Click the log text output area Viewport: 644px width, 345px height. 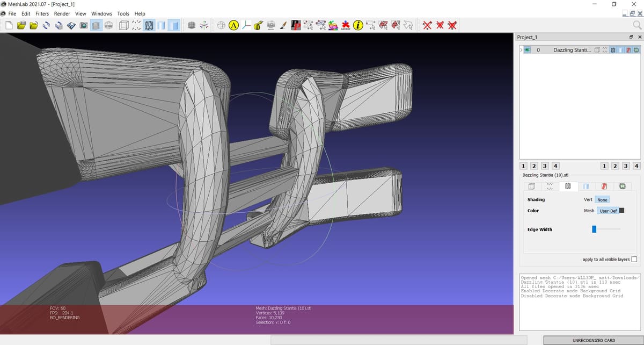coord(580,302)
